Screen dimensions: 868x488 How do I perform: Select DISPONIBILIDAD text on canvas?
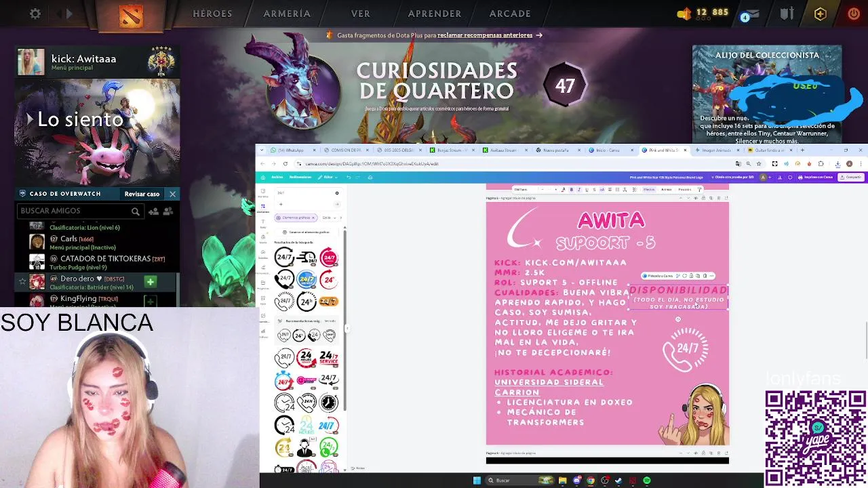[678, 290]
